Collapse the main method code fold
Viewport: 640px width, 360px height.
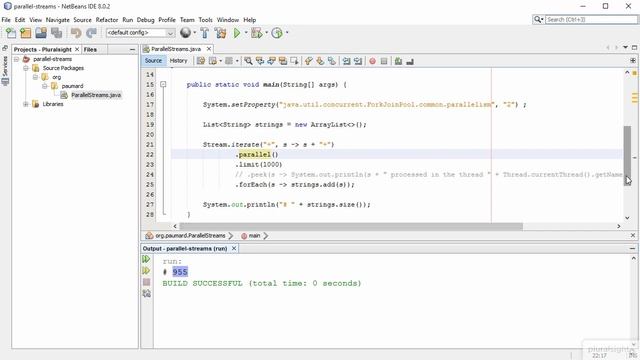click(163, 84)
